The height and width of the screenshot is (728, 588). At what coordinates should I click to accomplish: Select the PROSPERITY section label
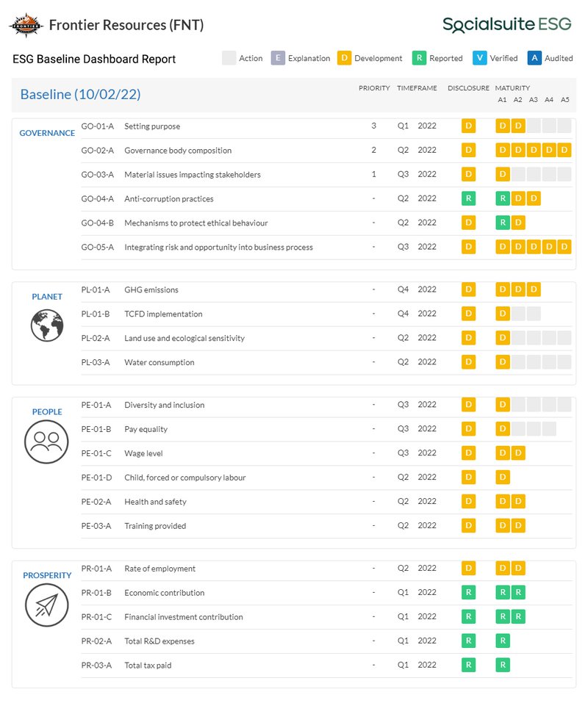(x=47, y=575)
